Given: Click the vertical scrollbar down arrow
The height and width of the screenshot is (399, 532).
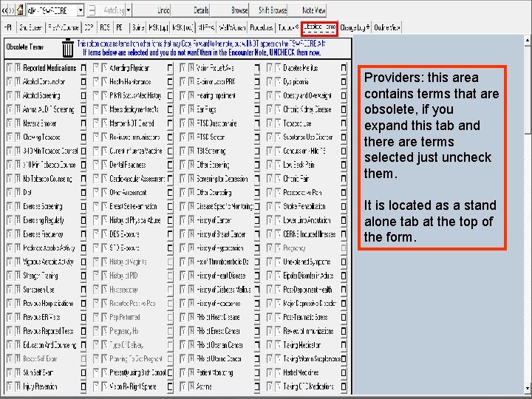Looking at the screenshot, I should (528, 389).
